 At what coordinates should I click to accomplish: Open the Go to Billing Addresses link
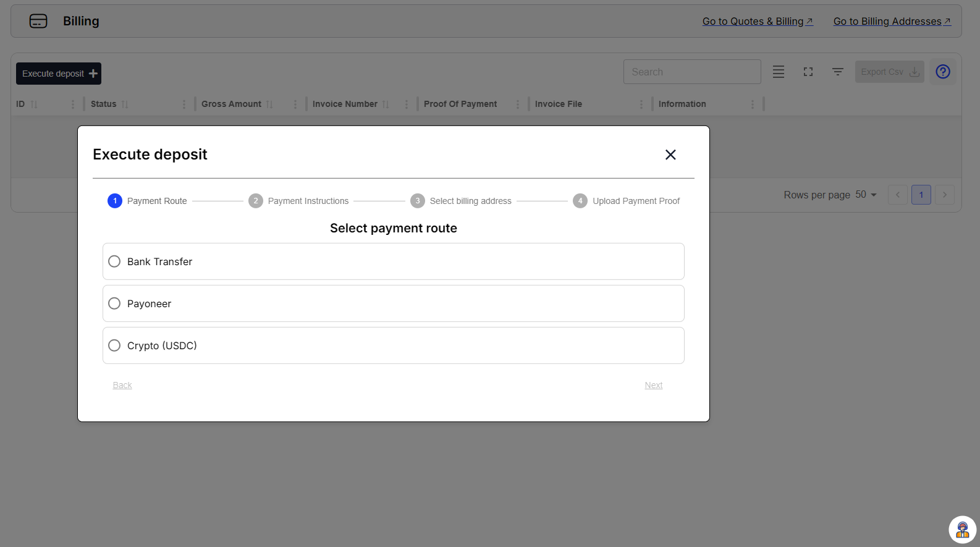(892, 21)
